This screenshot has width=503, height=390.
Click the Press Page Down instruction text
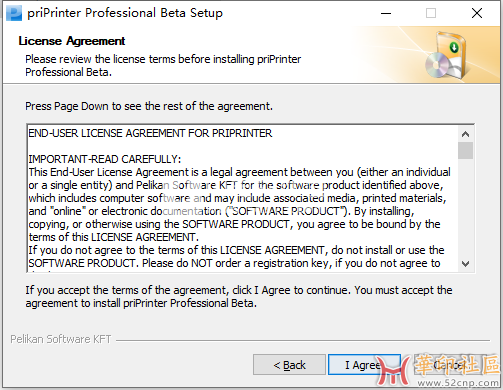point(149,106)
